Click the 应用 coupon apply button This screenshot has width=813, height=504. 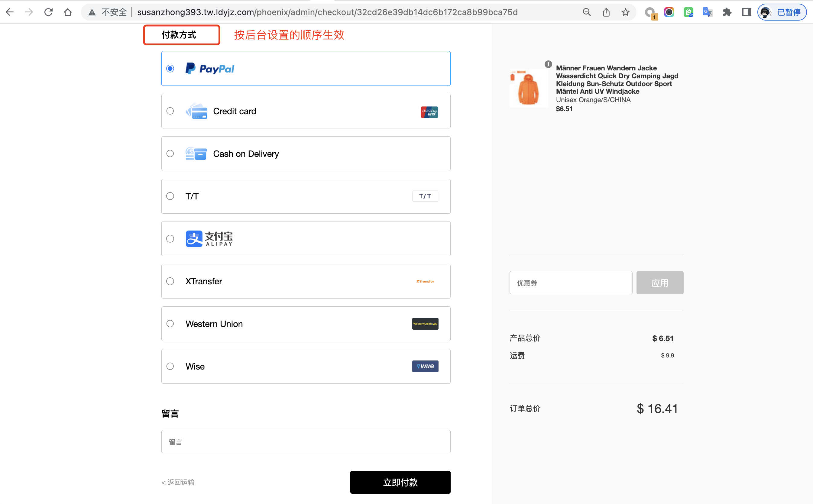click(659, 283)
